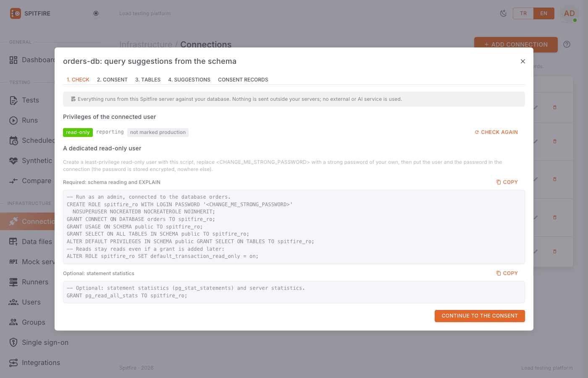This screenshot has width=588, height=378.
Task: Click Continue to the Consent button
Action: (480, 316)
